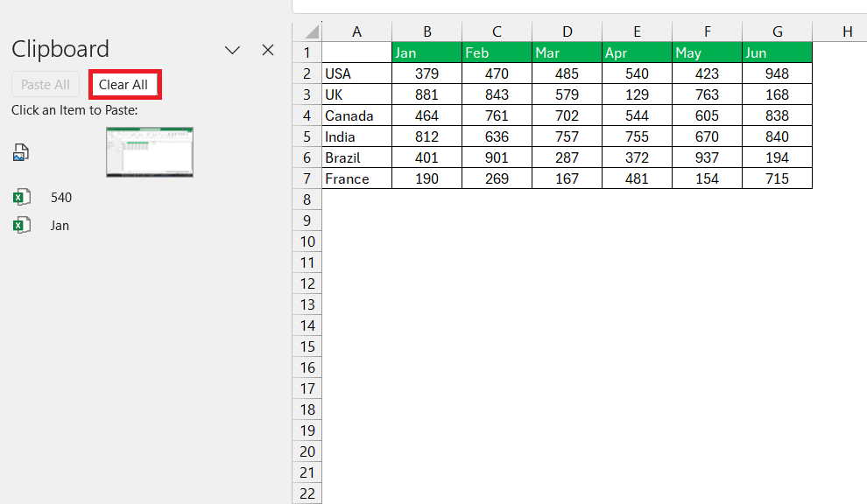Click cell with value 129
This screenshot has width=867, height=504.
coord(637,94)
